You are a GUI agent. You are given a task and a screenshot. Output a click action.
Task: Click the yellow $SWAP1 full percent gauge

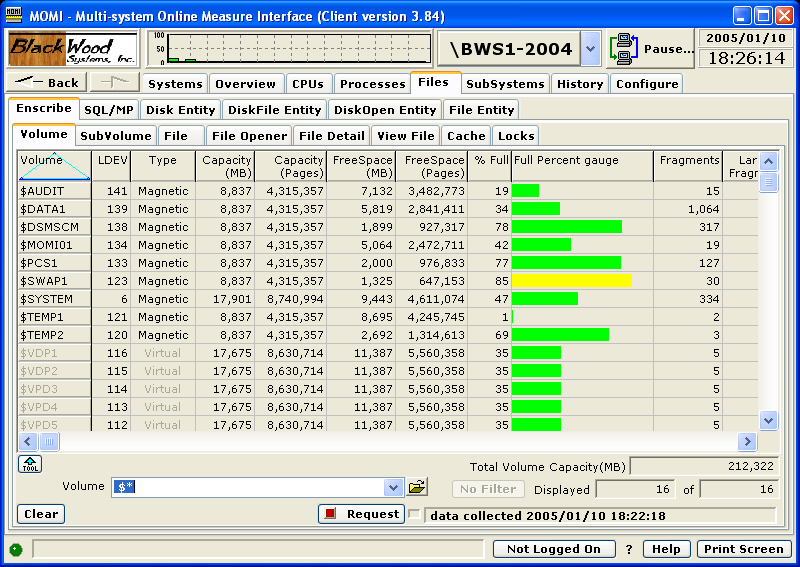click(571, 281)
